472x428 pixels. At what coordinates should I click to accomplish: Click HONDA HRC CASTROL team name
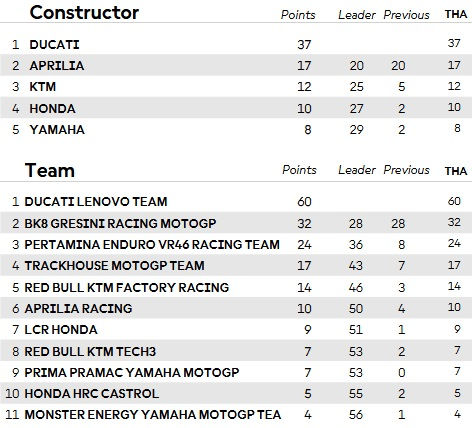92,394
